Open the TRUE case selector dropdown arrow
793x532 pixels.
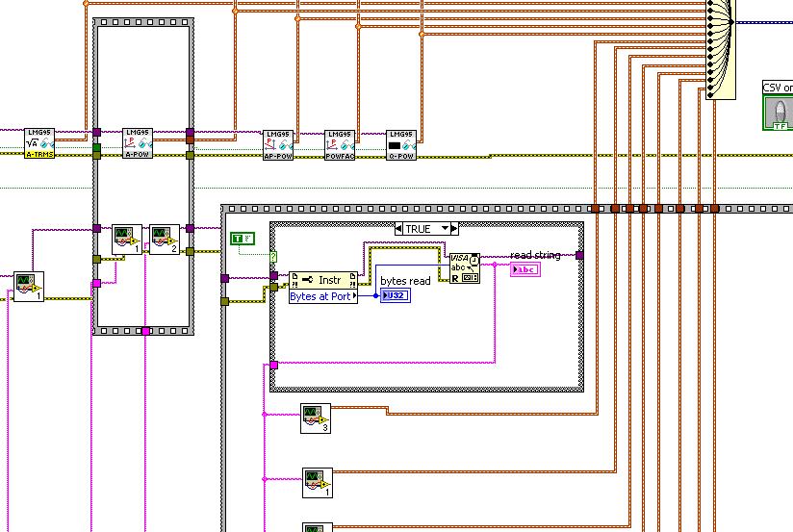click(445, 229)
